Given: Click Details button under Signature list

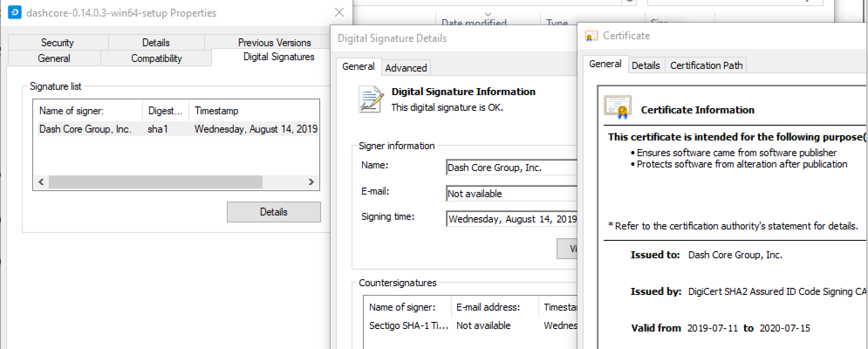Looking at the screenshot, I should (x=273, y=212).
